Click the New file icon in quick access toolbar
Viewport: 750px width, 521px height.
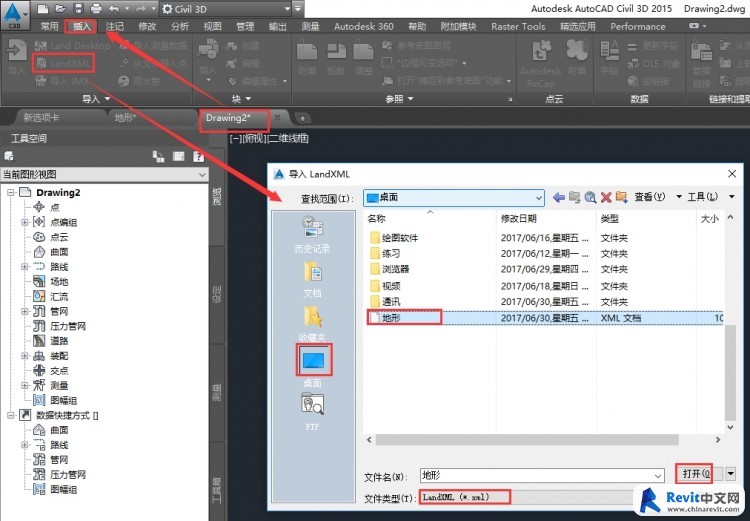(43, 9)
